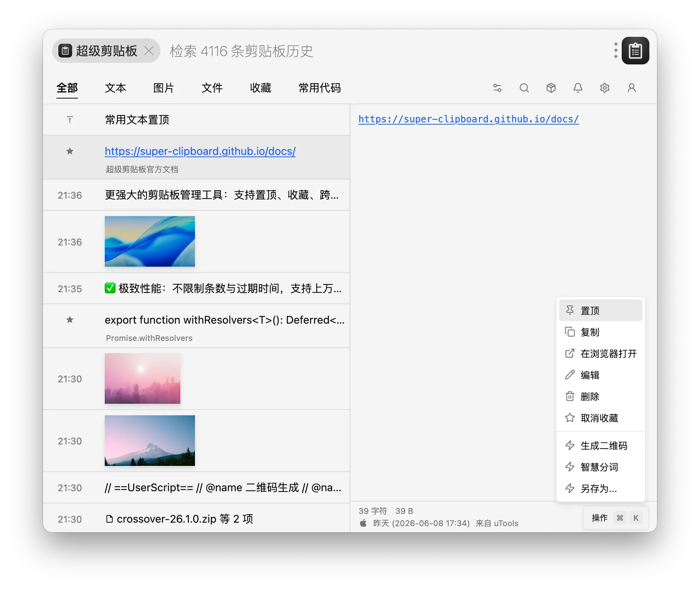Click file icon beside crossover-26.1.0.zip

click(109, 519)
